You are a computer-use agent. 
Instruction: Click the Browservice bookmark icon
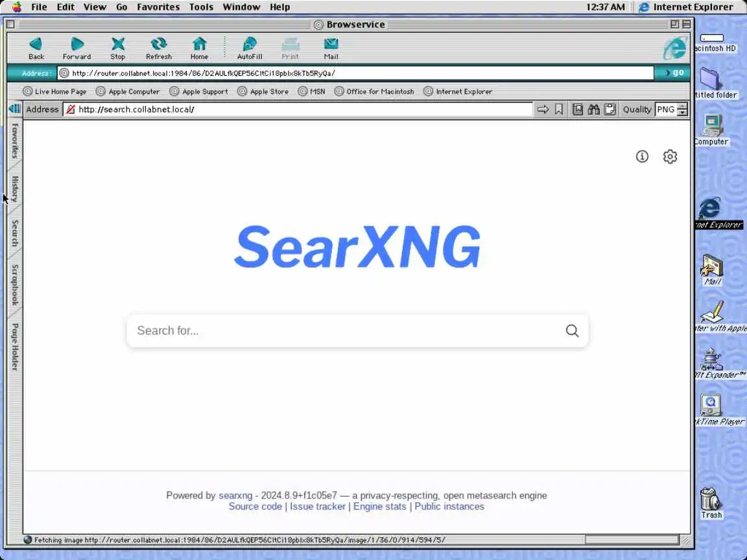click(559, 110)
